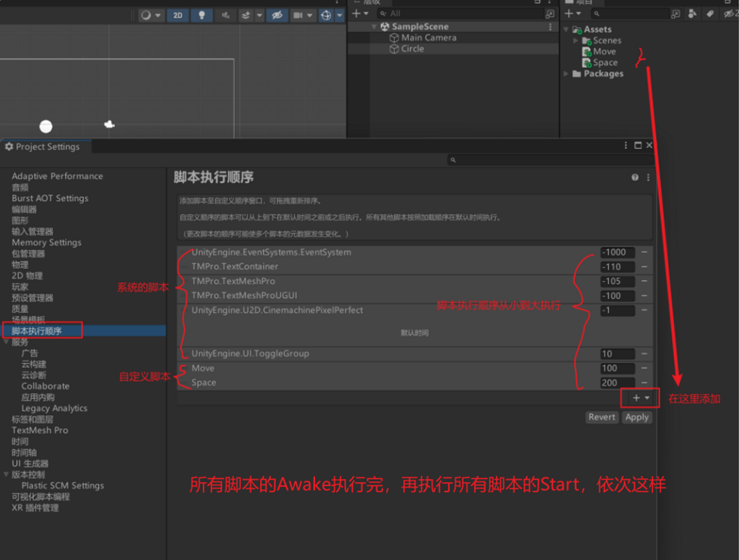739x560 pixels.
Task: Remove TMPro.TextMeshProUGUI from order list
Action: (644, 296)
